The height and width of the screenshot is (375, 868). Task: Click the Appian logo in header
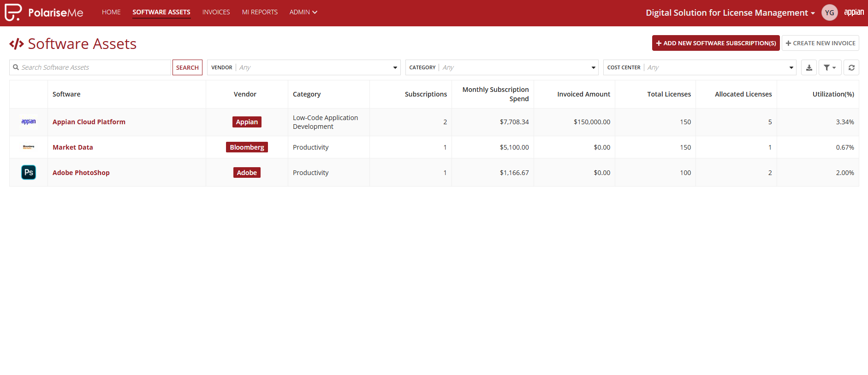pos(854,12)
